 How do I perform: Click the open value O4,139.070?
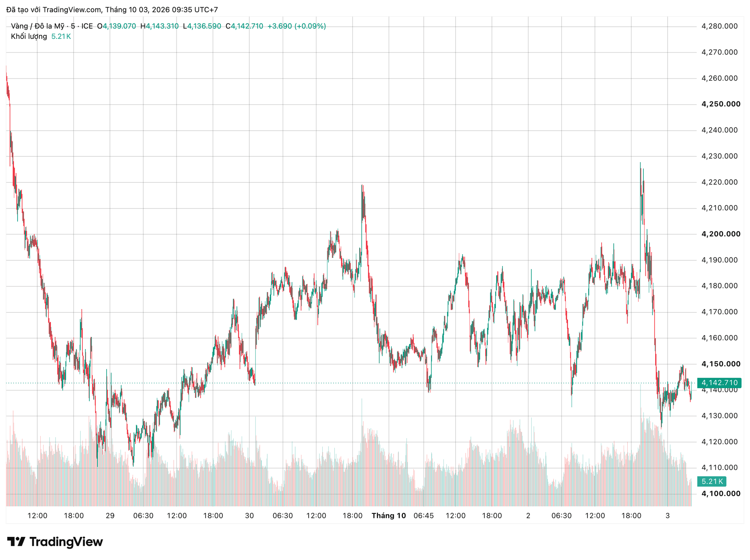coord(116,26)
